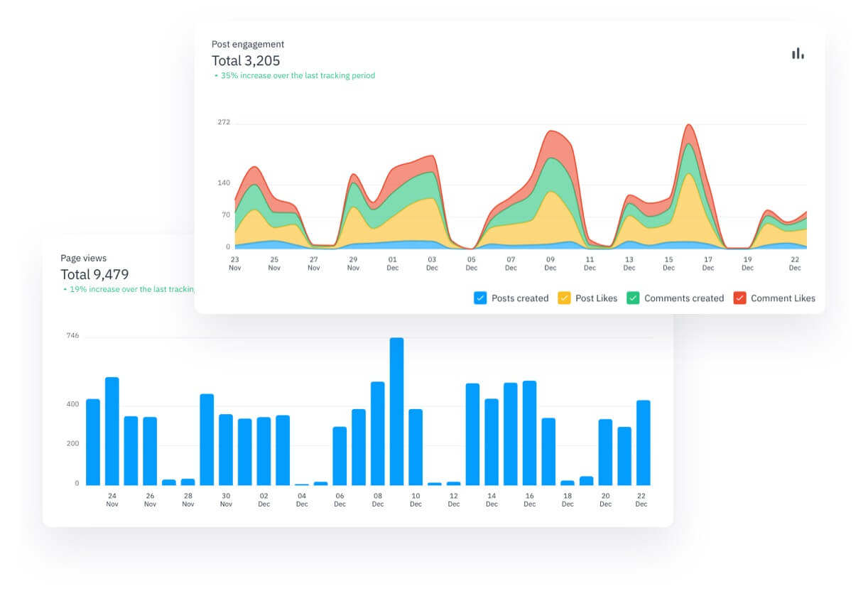Image resolution: width=868 pixels, height=591 pixels.
Task: Click the 05 Dec label on engagement axis
Action: (472, 264)
